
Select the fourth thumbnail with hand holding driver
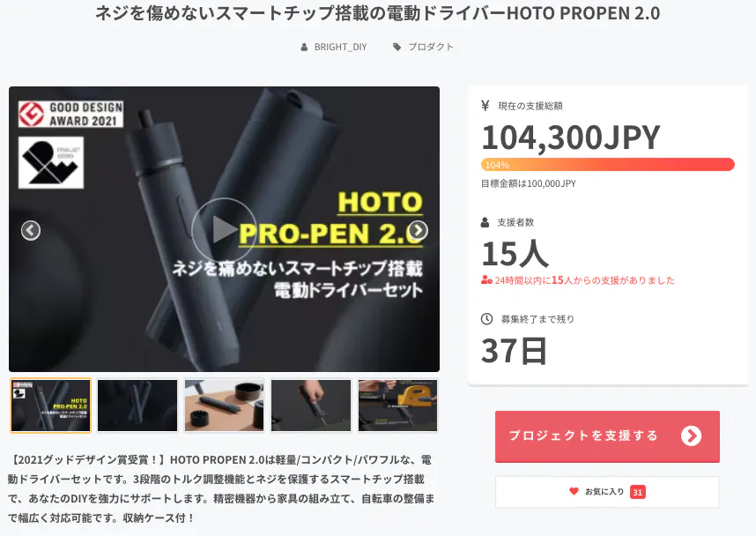311,406
